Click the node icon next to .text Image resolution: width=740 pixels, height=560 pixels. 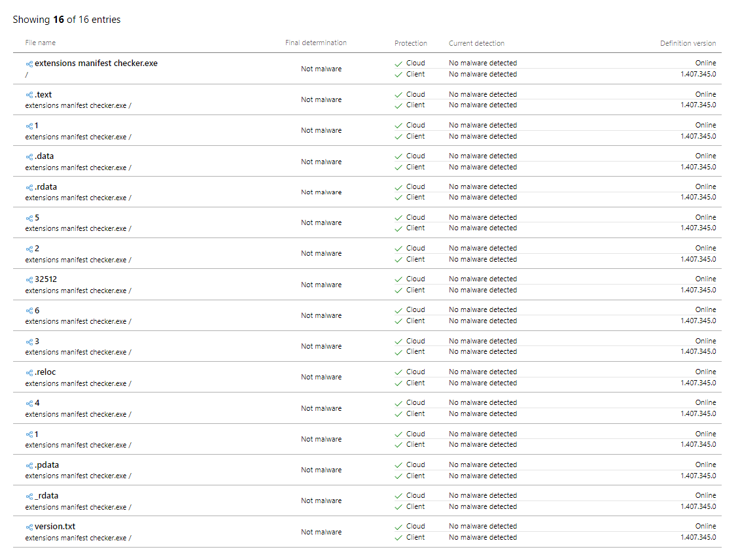pos(29,95)
